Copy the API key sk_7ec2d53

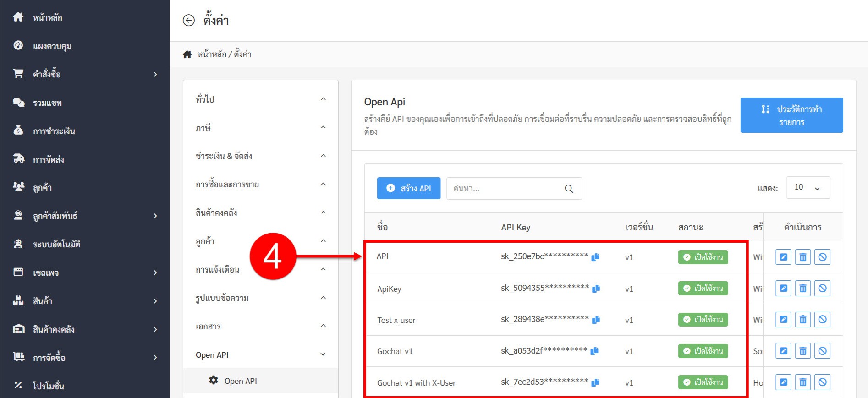[595, 382]
